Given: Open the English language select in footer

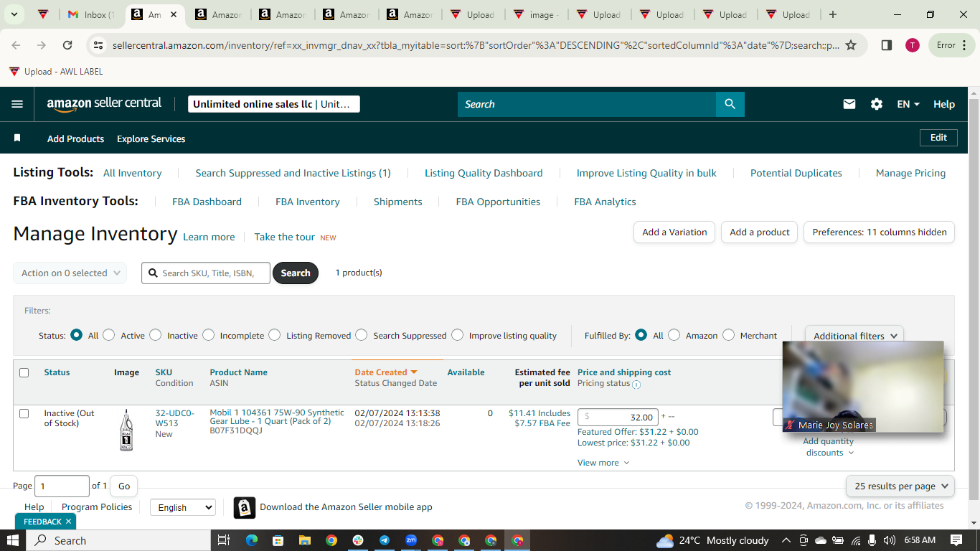Looking at the screenshot, I should 182,507.
